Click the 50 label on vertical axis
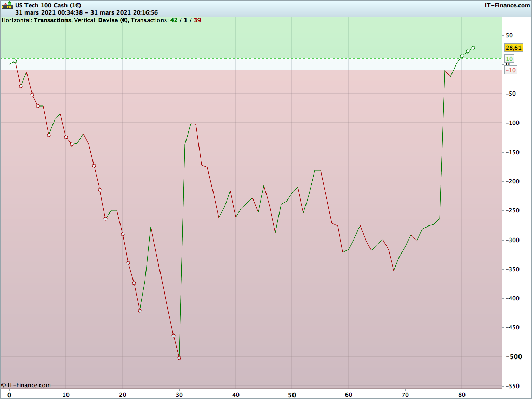 point(509,35)
